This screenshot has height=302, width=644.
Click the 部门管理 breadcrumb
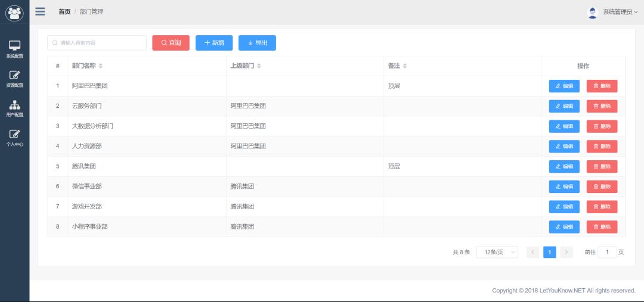coord(92,12)
